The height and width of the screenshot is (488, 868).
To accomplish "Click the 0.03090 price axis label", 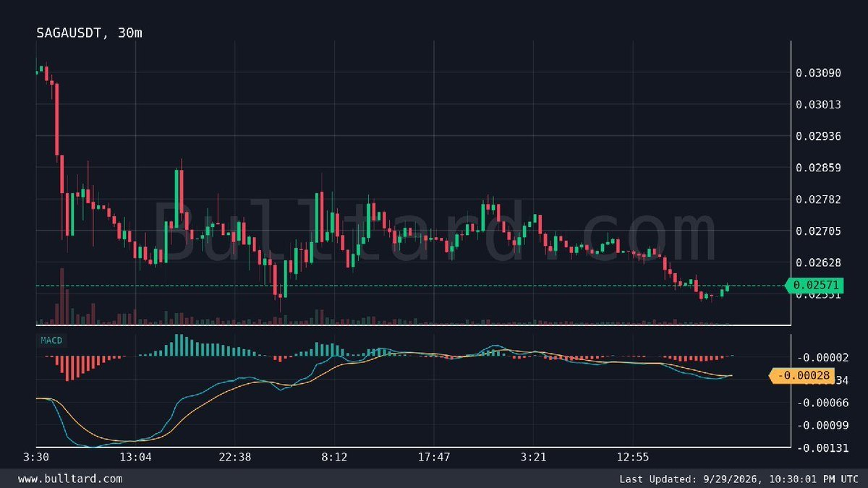I will coord(818,73).
